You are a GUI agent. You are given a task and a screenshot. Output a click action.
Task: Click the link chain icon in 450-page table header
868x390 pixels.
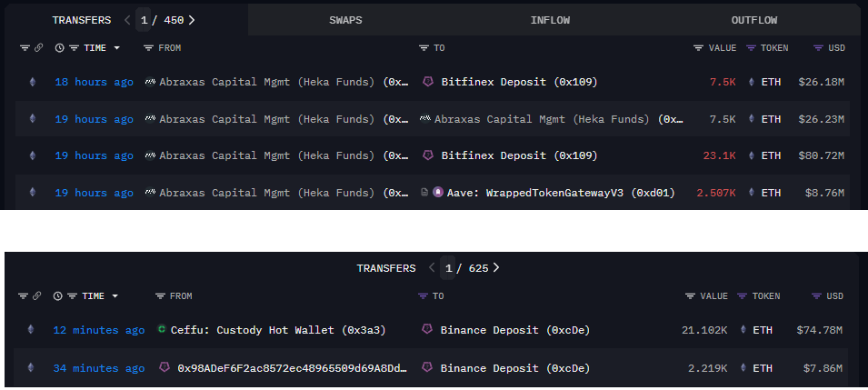click(x=38, y=48)
